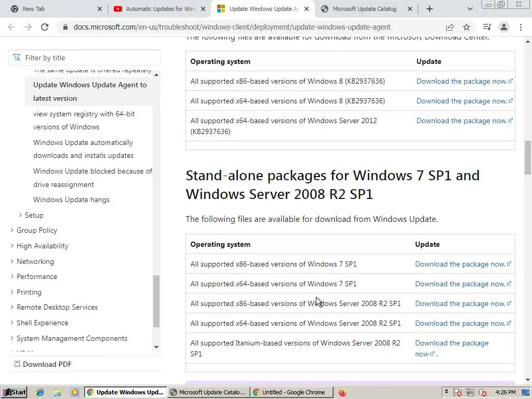Open the Chrome three-dot menu
The image size is (532, 399).
pos(521,27)
